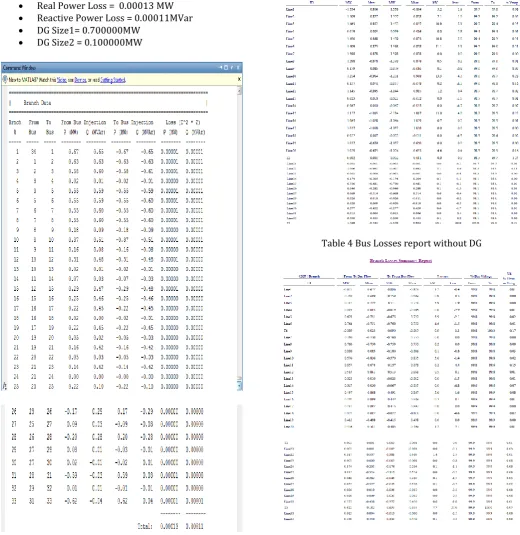Screen dimensions: 520x535
Task: Open the Getting Started link in the banner
Action: coord(113,80)
